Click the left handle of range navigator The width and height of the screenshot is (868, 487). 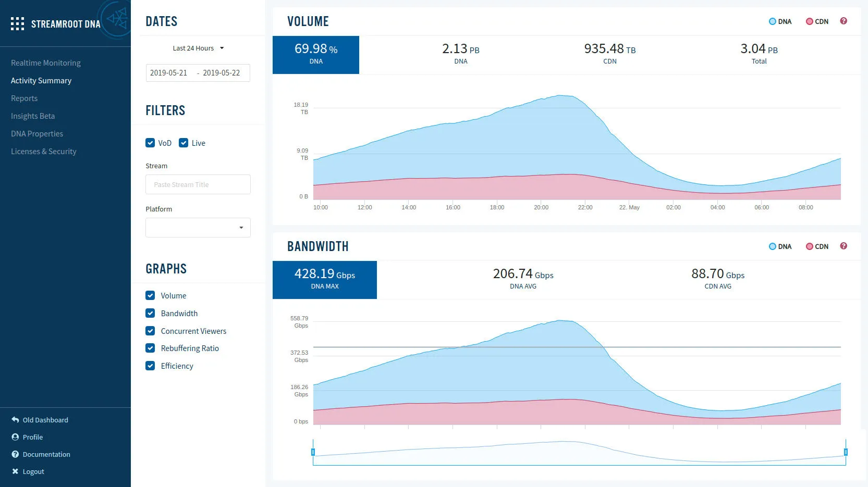tap(313, 452)
